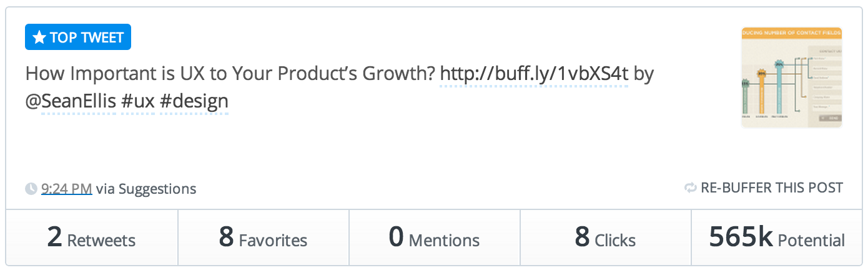Click the clock icon beside 9:24 PM

pos(31,188)
